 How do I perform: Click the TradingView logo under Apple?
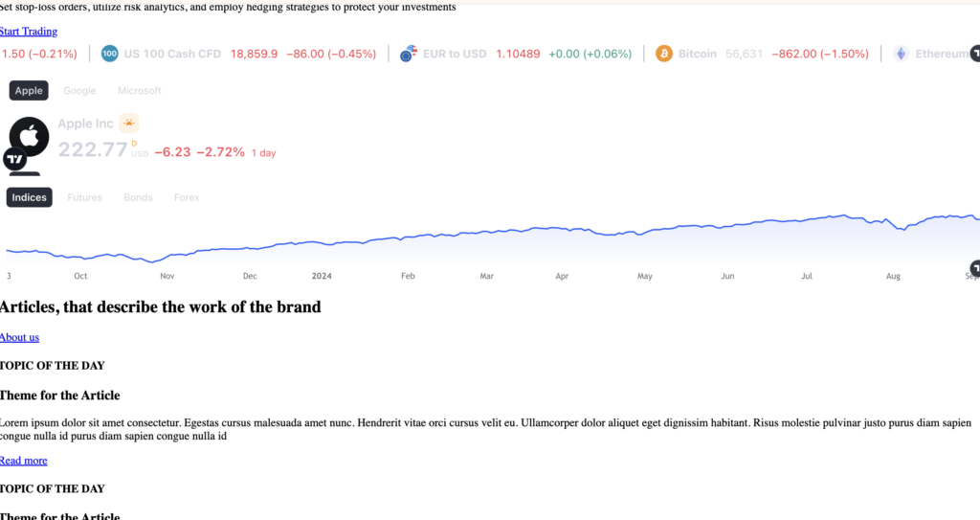(x=16, y=159)
